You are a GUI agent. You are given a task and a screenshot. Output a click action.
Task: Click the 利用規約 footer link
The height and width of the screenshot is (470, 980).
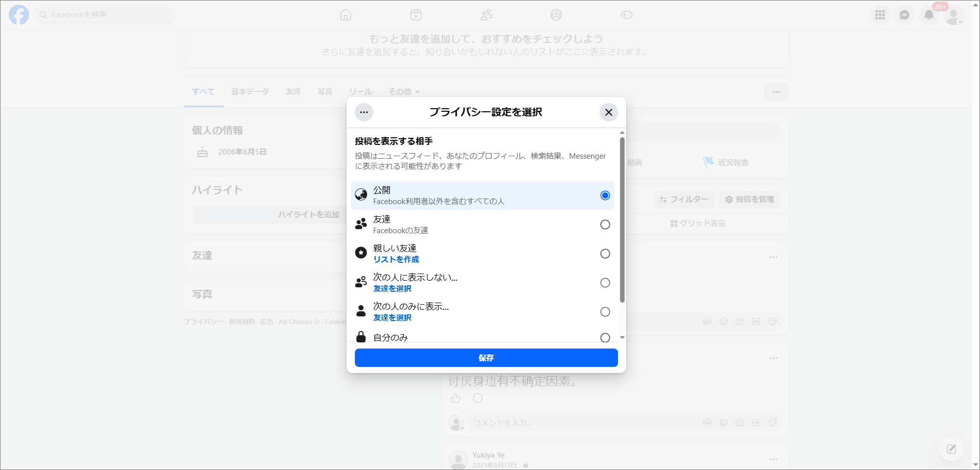tap(242, 321)
